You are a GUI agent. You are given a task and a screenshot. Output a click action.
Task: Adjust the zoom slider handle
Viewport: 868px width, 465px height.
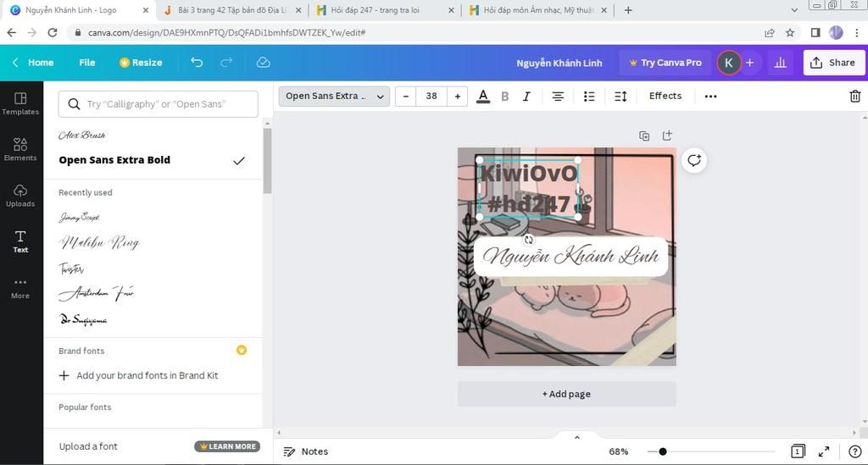662,451
